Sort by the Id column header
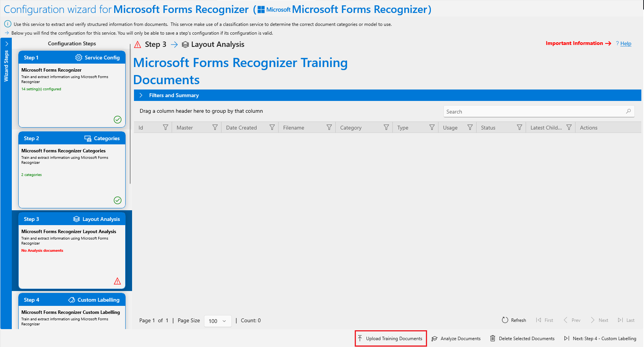 141,128
